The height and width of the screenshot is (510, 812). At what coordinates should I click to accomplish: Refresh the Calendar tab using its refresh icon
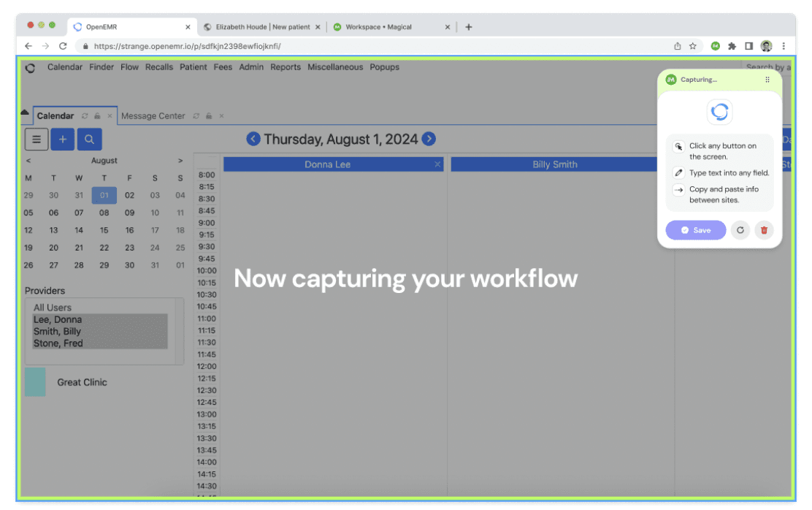click(x=85, y=116)
